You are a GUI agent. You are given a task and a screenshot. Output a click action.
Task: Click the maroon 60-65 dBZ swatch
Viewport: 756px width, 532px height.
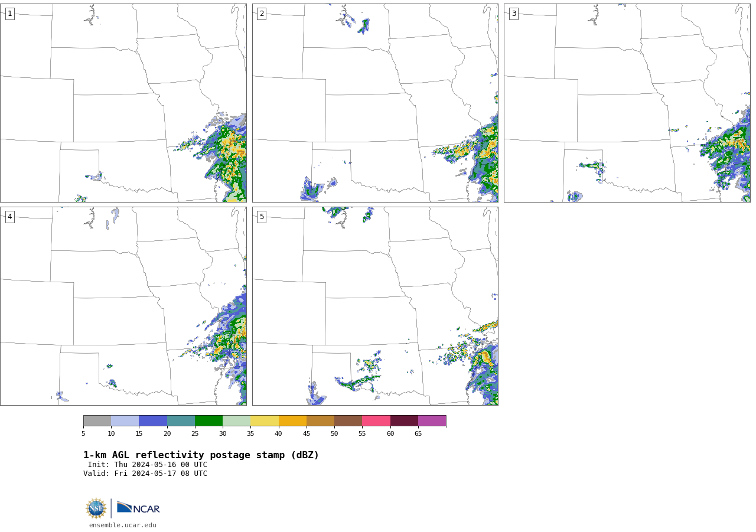click(404, 421)
